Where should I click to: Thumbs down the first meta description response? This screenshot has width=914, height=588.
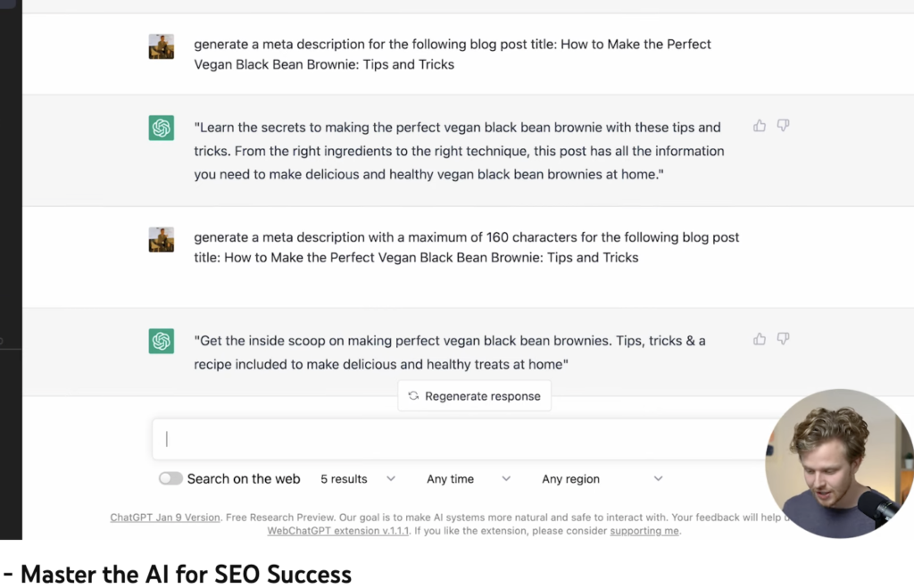pos(783,126)
